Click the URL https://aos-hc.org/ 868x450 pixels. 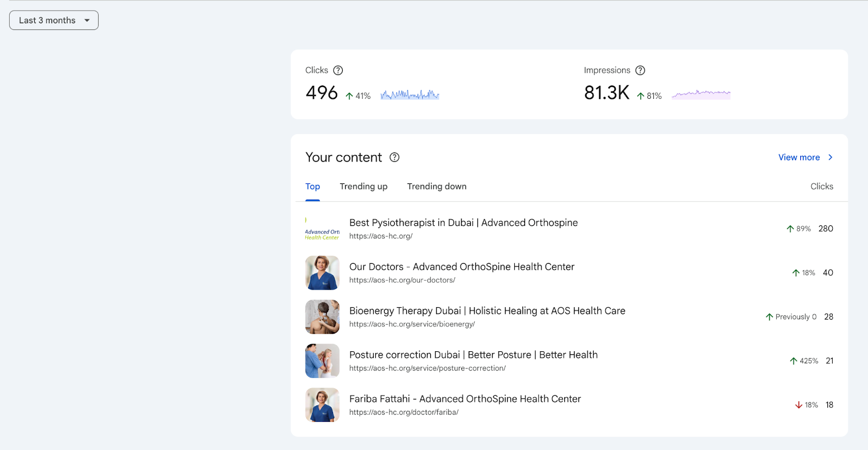tap(381, 236)
